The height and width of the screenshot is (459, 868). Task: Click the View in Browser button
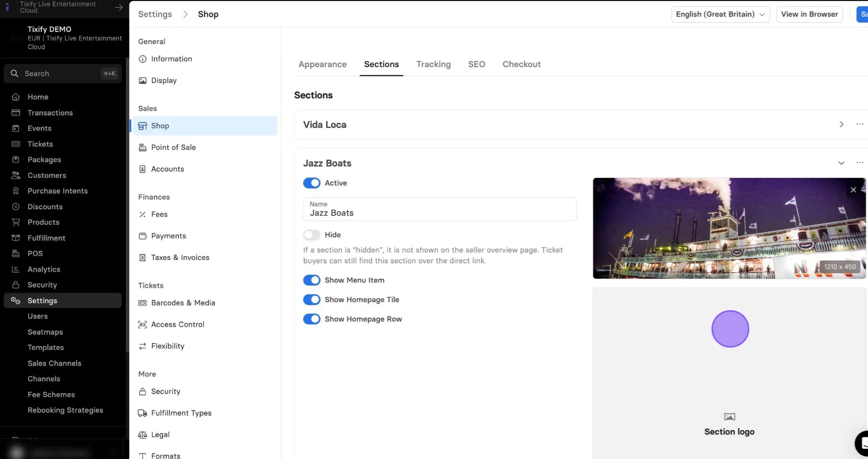810,14
